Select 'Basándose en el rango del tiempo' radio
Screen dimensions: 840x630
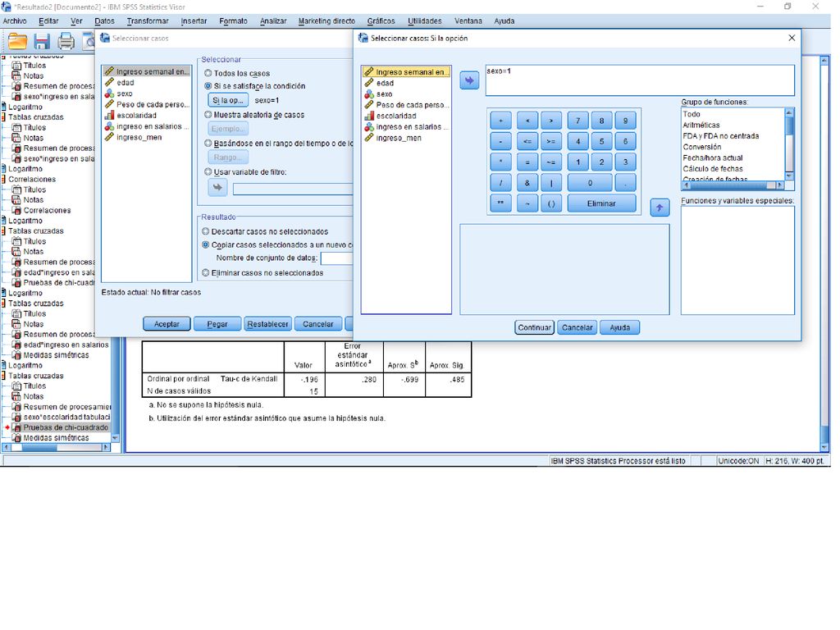coord(208,143)
